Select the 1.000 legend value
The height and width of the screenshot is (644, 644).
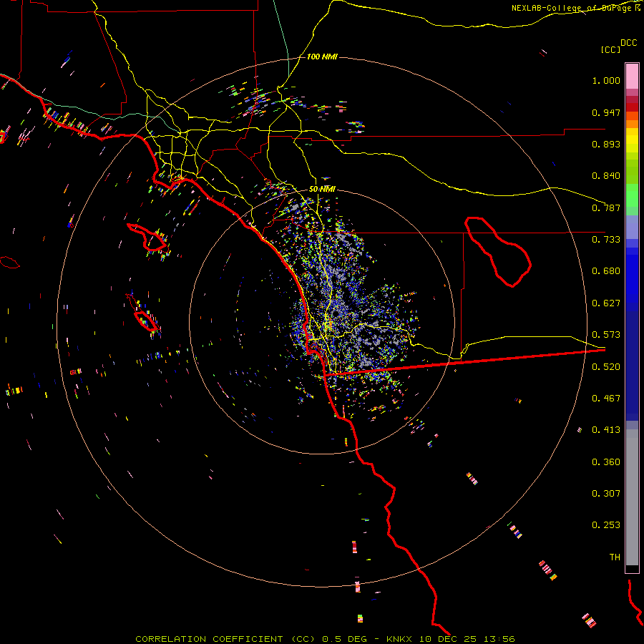coord(606,80)
